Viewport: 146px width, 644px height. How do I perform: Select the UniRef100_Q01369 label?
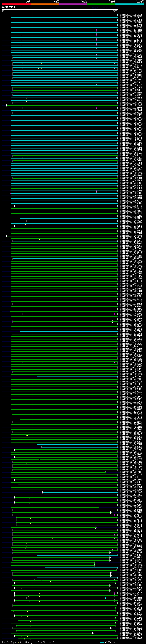click(131, 271)
